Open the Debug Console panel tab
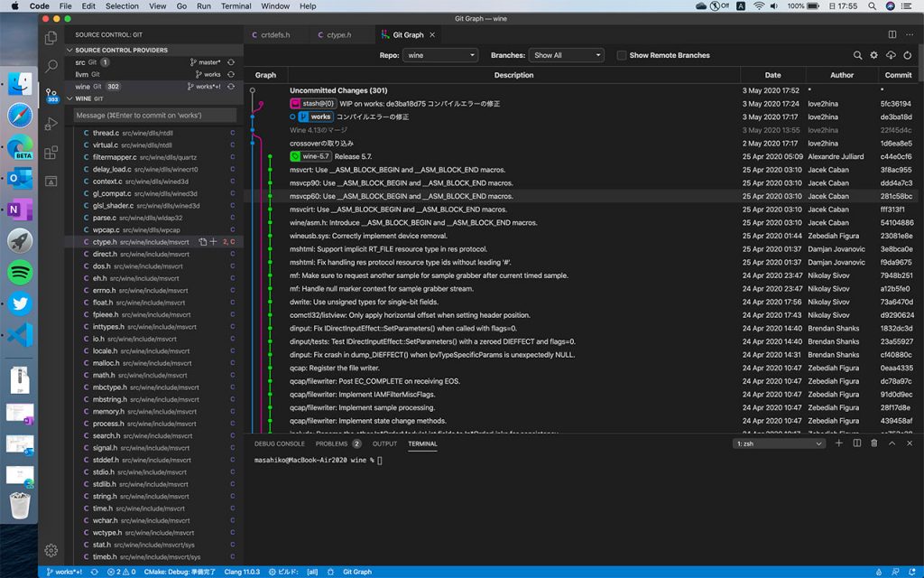Image resolution: width=924 pixels, height=578 pixels. click(280, 443)
